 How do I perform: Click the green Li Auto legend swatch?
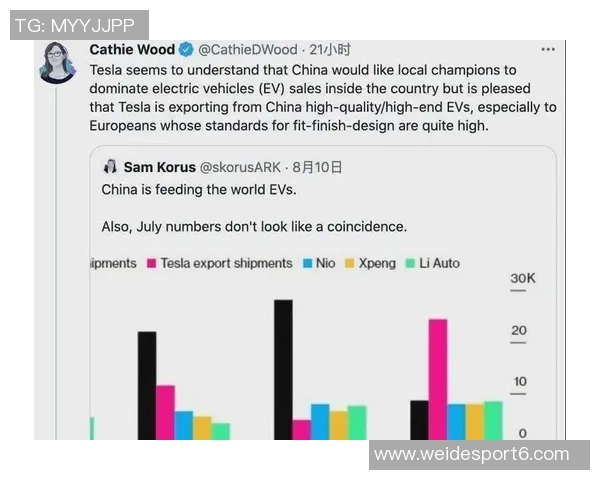[409, 263]
